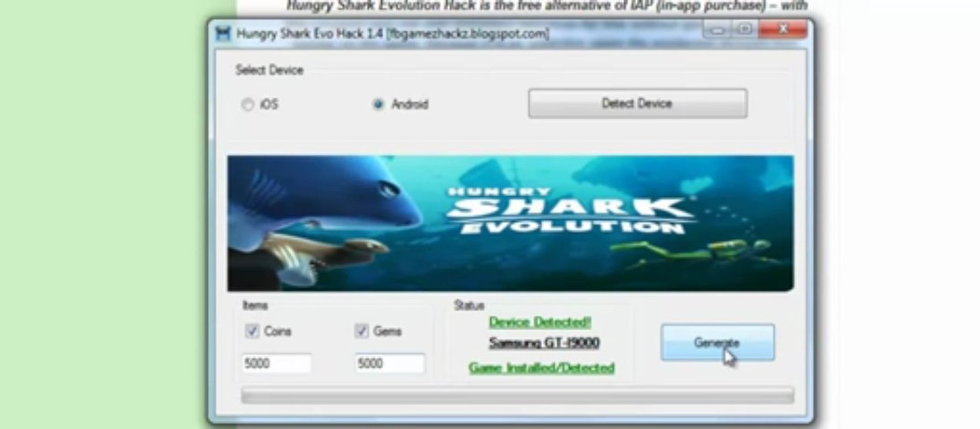Click the Detect Device button
Image resolution: width=980 pixels, height=429 pixels.
(x=637, y=104)
